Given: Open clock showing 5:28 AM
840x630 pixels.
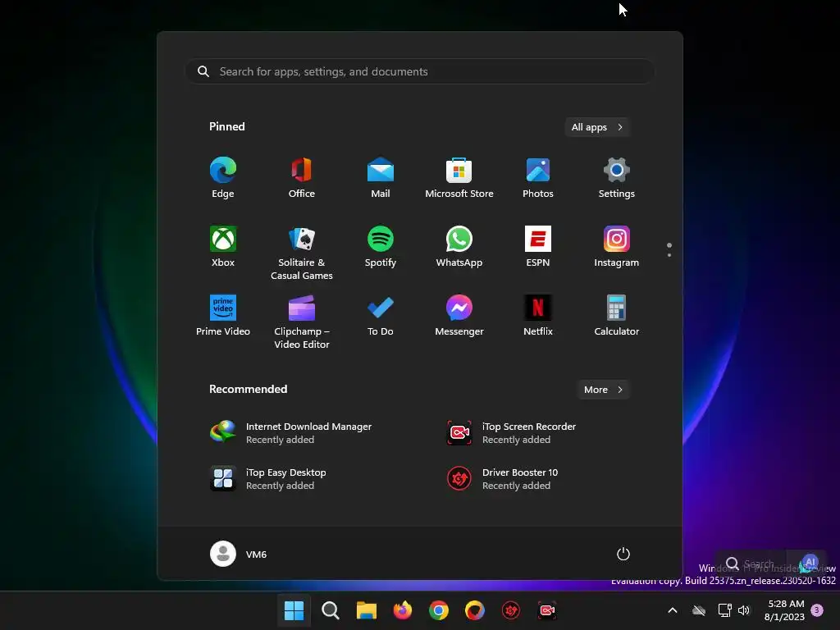Looking at the screenshot, I should pos(784,610).
